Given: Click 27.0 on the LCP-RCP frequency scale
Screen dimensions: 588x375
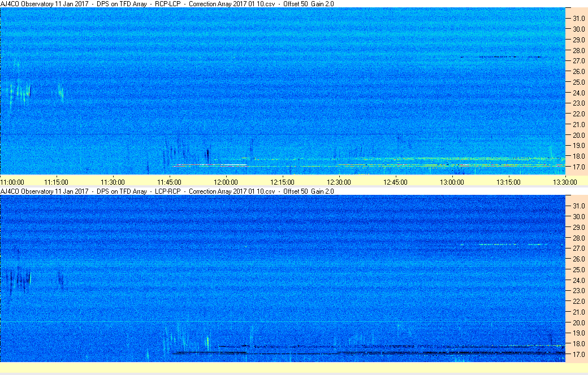Looking at the screenshot, I should pyautogui.click(x=578, y=248).
